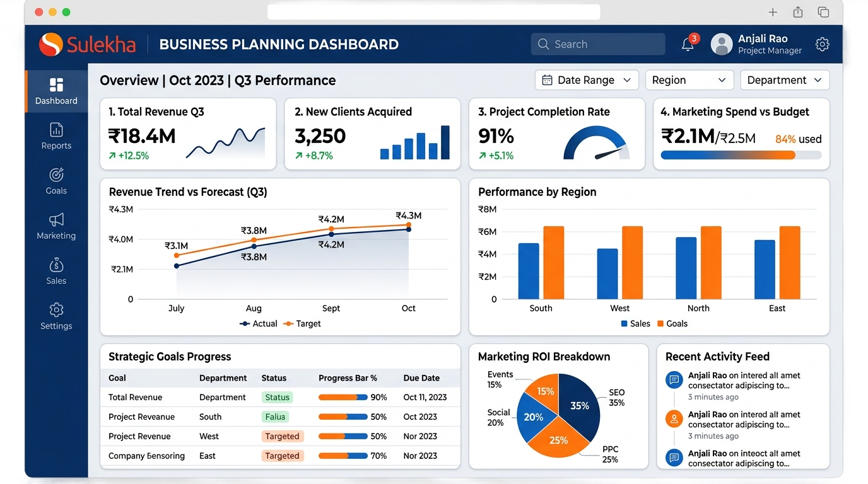The height and width of the screenshot is (484, 868).
Task: Click the browser share icon
Action: click(798, 12)
